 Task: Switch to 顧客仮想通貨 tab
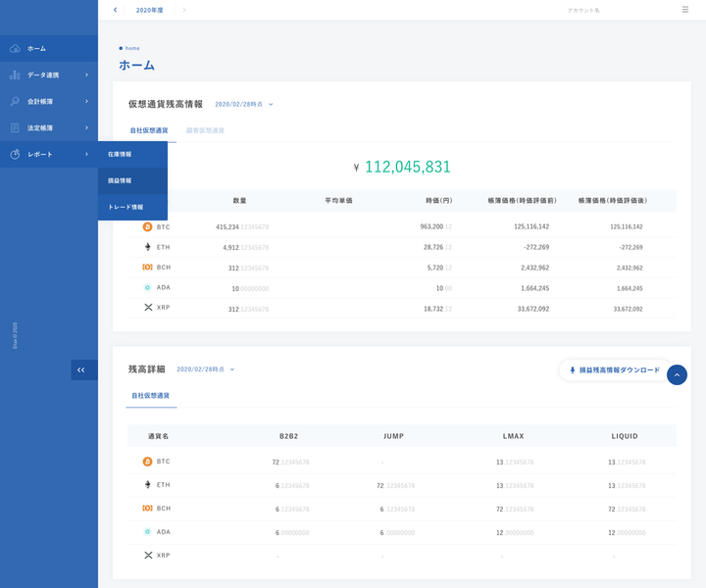click(x=205, y=130)
